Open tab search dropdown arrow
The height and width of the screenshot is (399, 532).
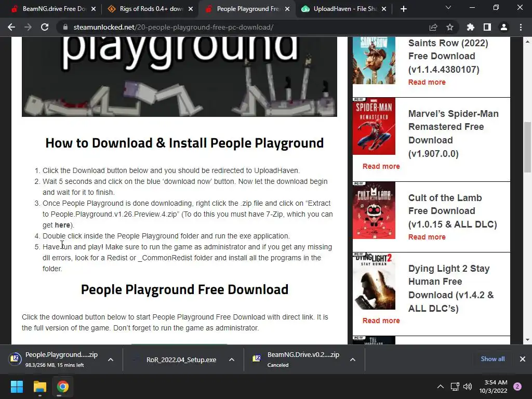[x=448, y=7]
